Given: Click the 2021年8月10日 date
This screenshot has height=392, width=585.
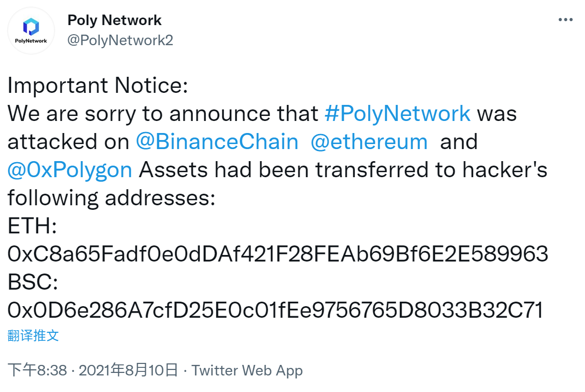Looking at the screenshot, I should [128, 370].
